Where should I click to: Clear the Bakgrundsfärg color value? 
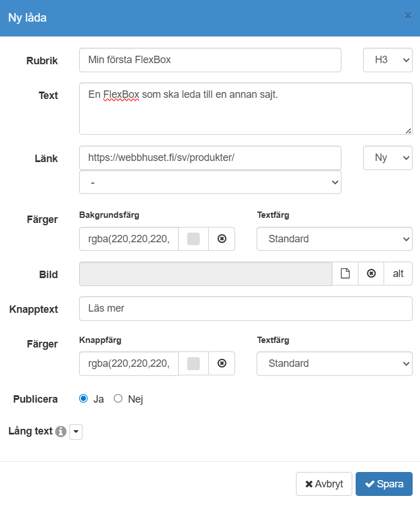pyautogui.click(x=222, y=239)
